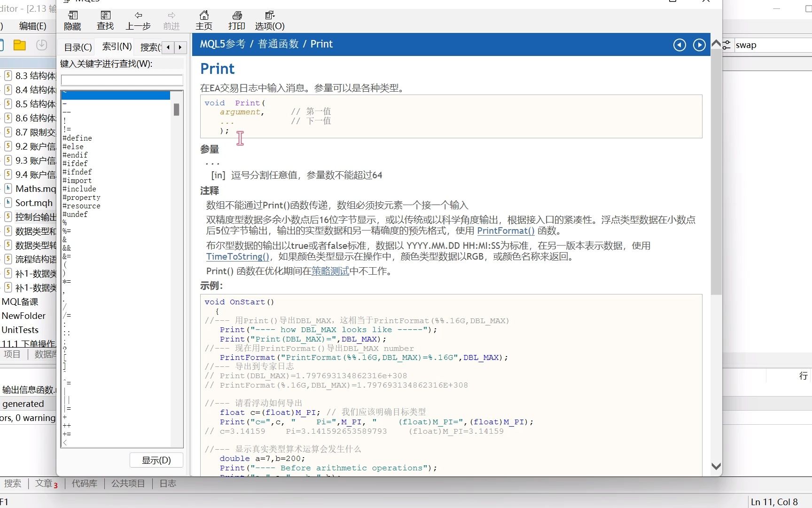Screen dimensions: 812x508
Task: Select #ifdef in the index list
Action: [x=75, y=163]
